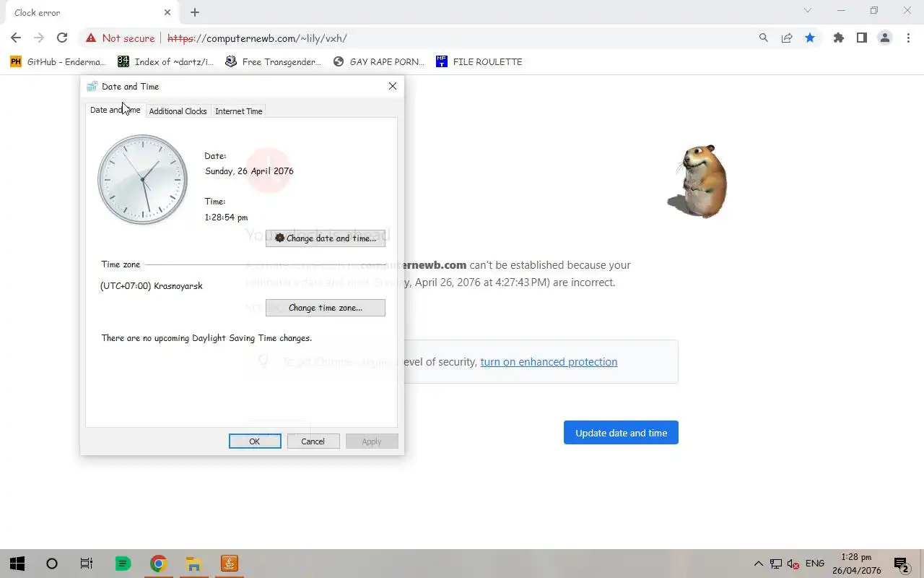
Task: Open Chrome profile avatar menu
Action: 885,38
